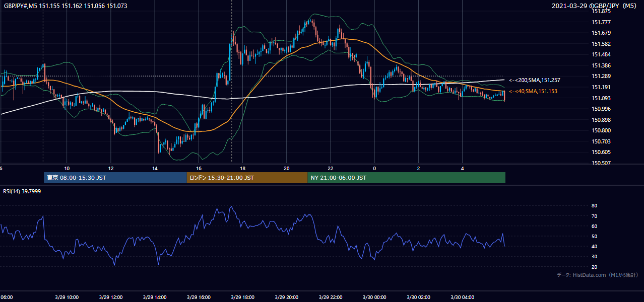The height and width of the screenshot is (302, 644).
Task: Click the 2021-03-29 GBP/JPY (M5) title
Action: (594, 6)
